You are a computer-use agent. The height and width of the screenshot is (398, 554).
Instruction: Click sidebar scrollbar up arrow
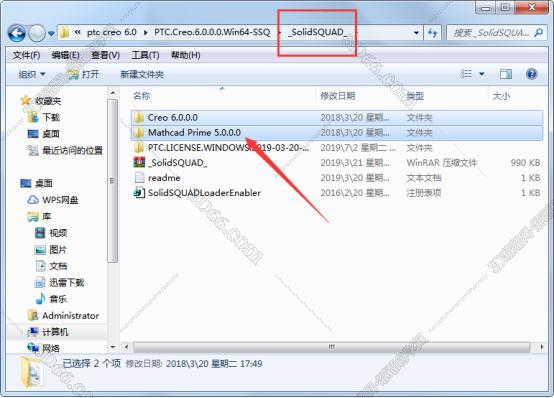click(x=113, y=93)
